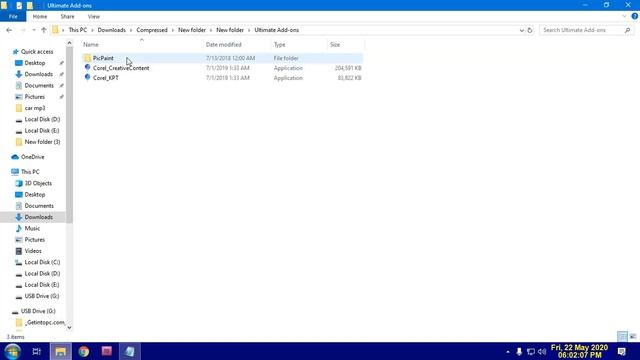Select This PC in the sidebar
The height and width of the screenshot is (360, 640).
point(30,172)
